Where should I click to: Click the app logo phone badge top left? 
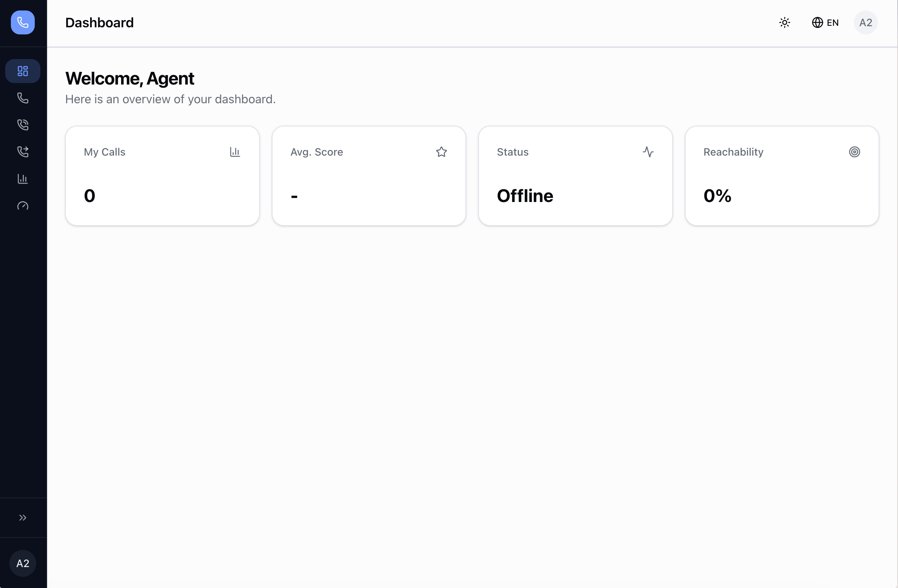click(x=23, y=22)
